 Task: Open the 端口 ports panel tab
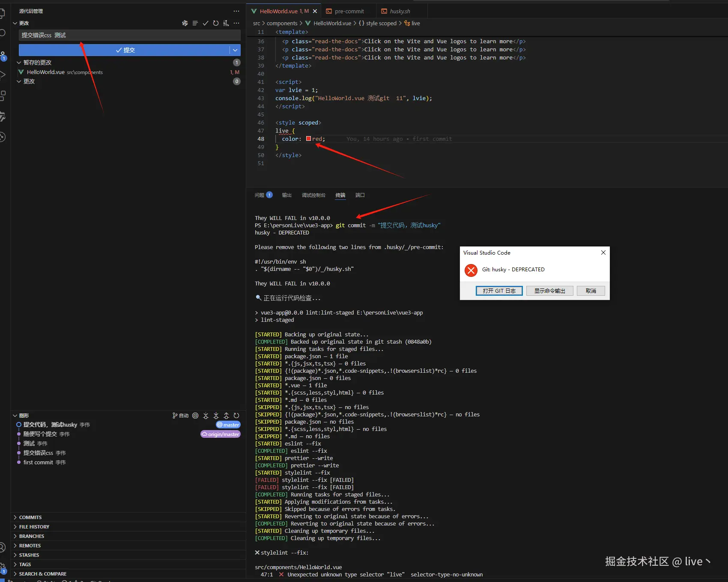tap(360, 195)
